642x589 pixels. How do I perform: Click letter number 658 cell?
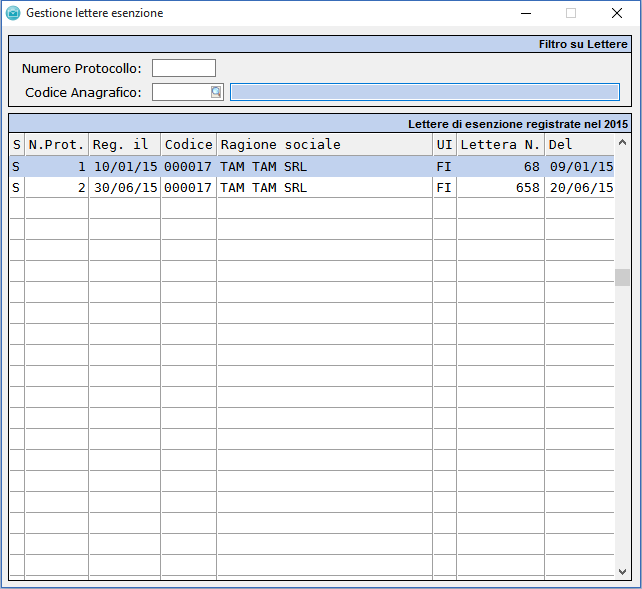(x=500, y=187)
